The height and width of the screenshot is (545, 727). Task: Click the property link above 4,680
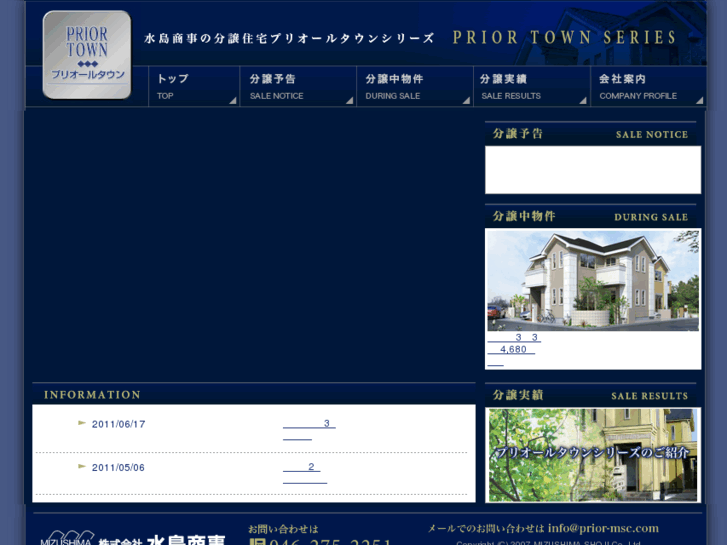point(514,337)
